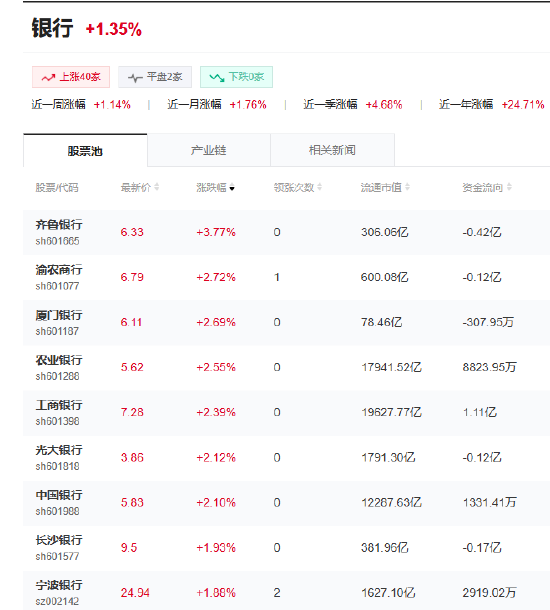Click the rising trend icon in 上涨40家
Image resolution: width=550 pixels, height=610 pixels.
pyautogui.click(x=48, y=78)
